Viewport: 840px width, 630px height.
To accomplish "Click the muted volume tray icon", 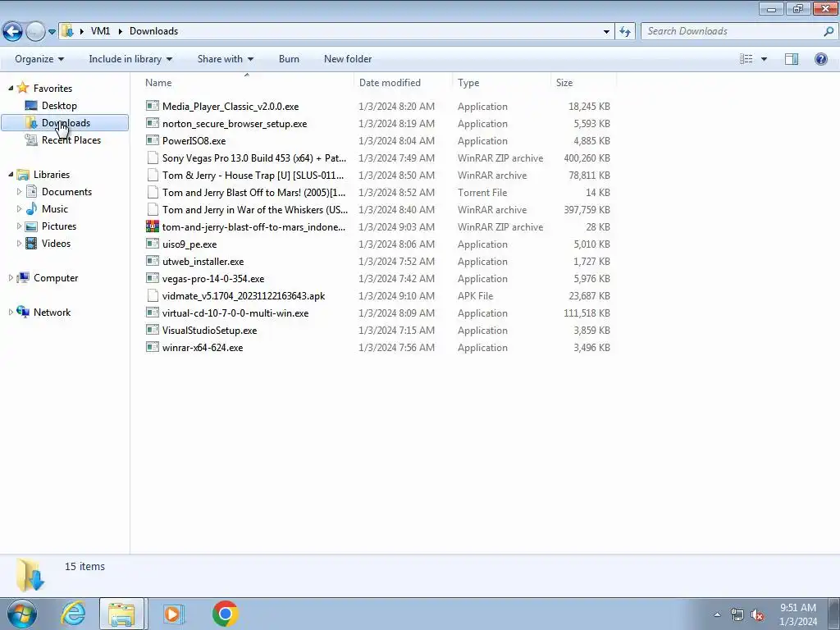I will pyautogui.click(x=757, y=614).
